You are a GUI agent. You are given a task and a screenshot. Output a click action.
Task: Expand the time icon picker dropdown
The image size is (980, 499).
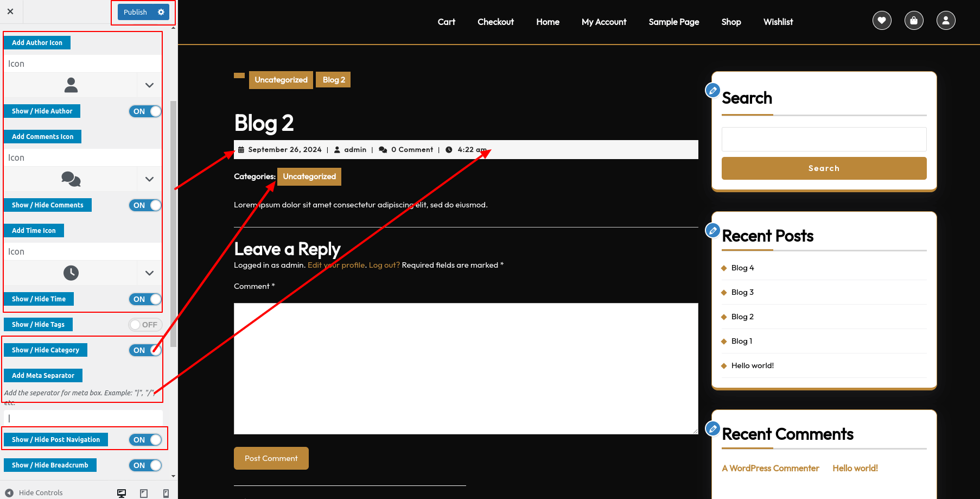pyautogui.click(x=149, y=273)
